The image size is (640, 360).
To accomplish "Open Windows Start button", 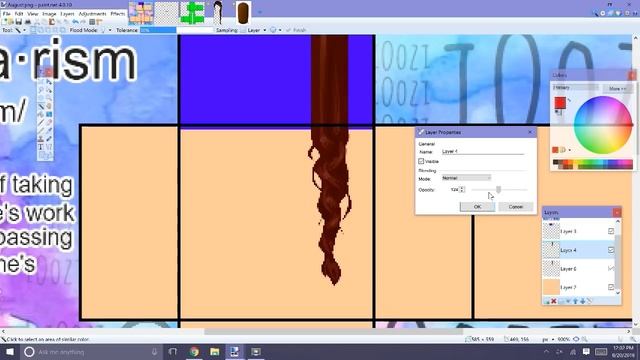I will [9, 351].
